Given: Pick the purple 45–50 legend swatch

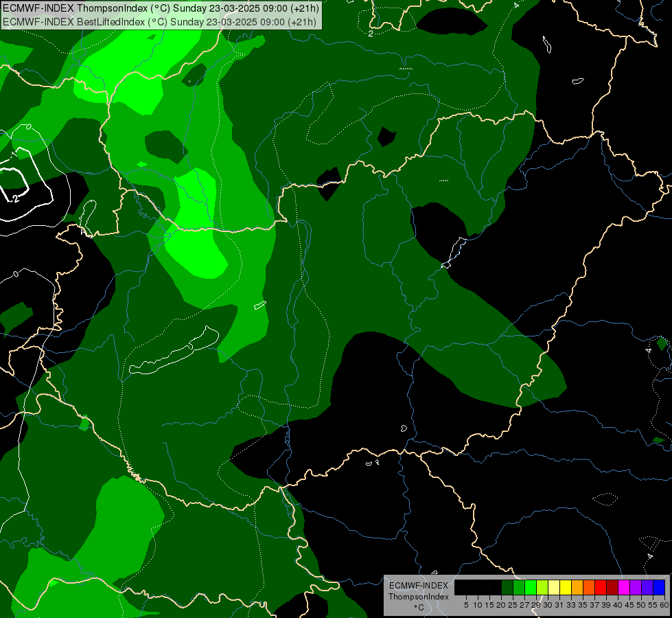Looking at the screenshot, I should pyautogui.click(x=635, y=587).
